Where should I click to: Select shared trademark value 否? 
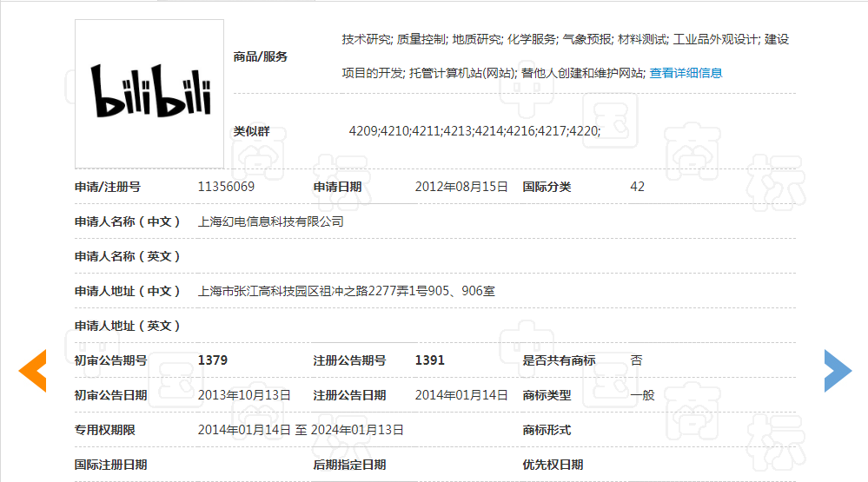point(636,360)
